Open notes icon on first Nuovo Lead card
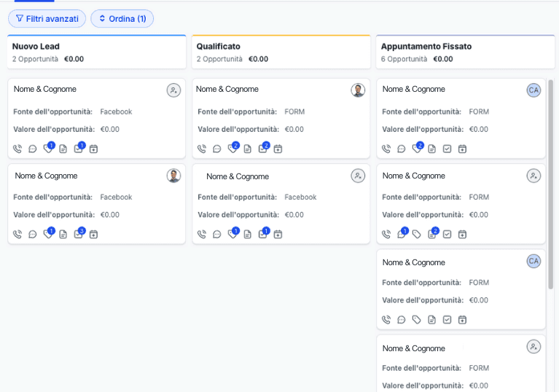 pyautogui.click(x=63, y=149)
